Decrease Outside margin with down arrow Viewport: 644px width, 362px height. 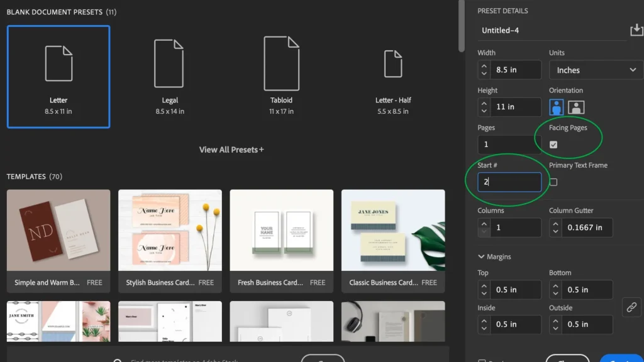(555, 328)
